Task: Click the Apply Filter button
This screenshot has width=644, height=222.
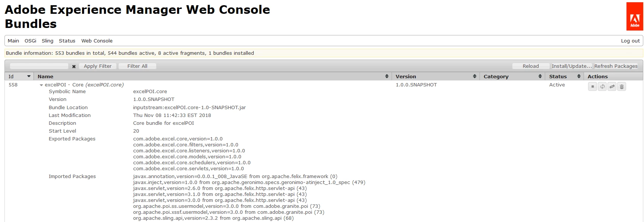Action: (x=98, y=66)
